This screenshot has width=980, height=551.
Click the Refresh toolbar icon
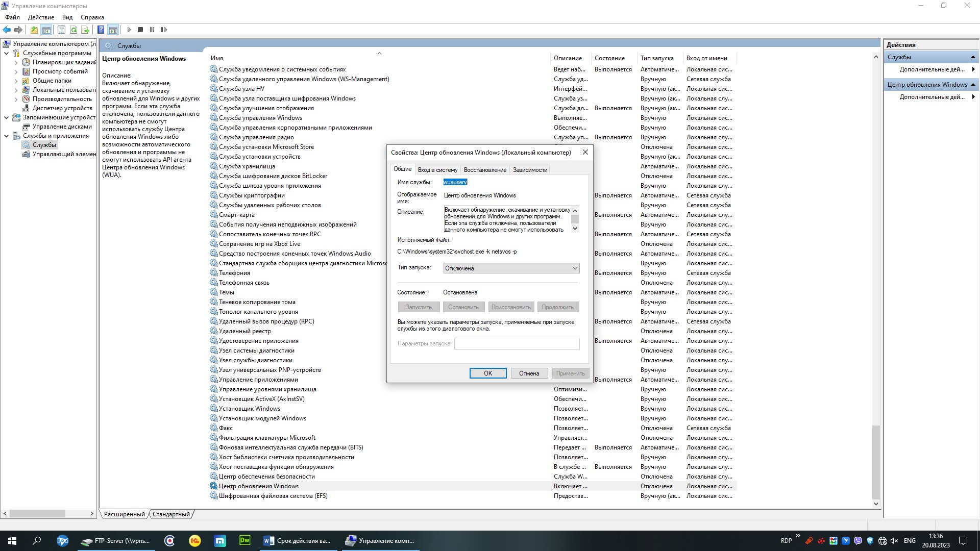73,30
